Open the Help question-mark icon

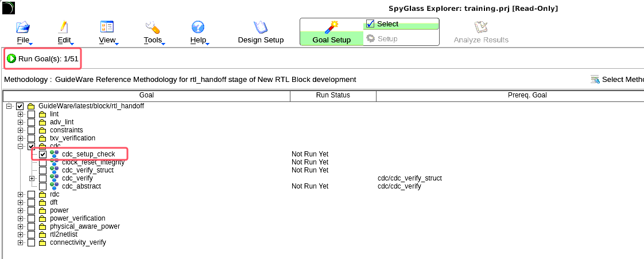point(198,28)
